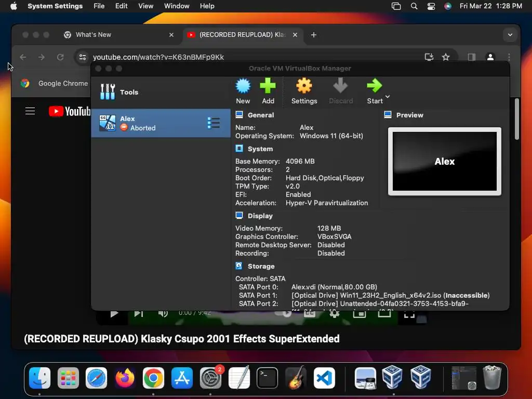The width and height of the screenshot is (532, 399).
Task: Launch Firefox from the Dock
Action: coord(125,378)
